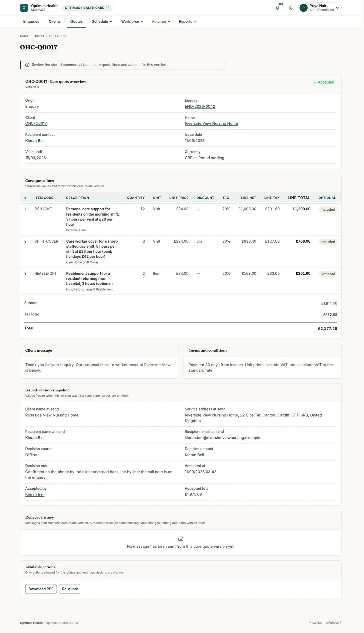Expand the Schedule menu
Screen dimensions: 364x633
tap(102, 22)
